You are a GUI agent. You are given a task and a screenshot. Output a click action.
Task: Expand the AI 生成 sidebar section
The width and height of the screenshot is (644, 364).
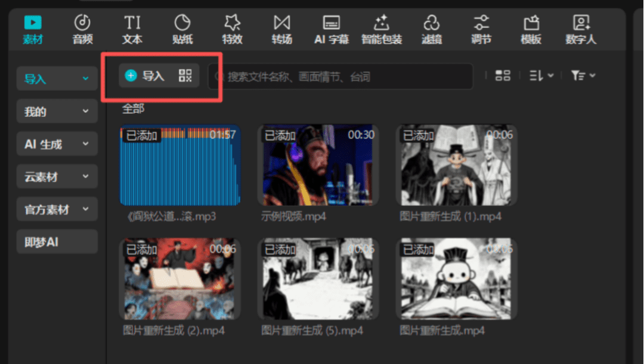point(57,144)
